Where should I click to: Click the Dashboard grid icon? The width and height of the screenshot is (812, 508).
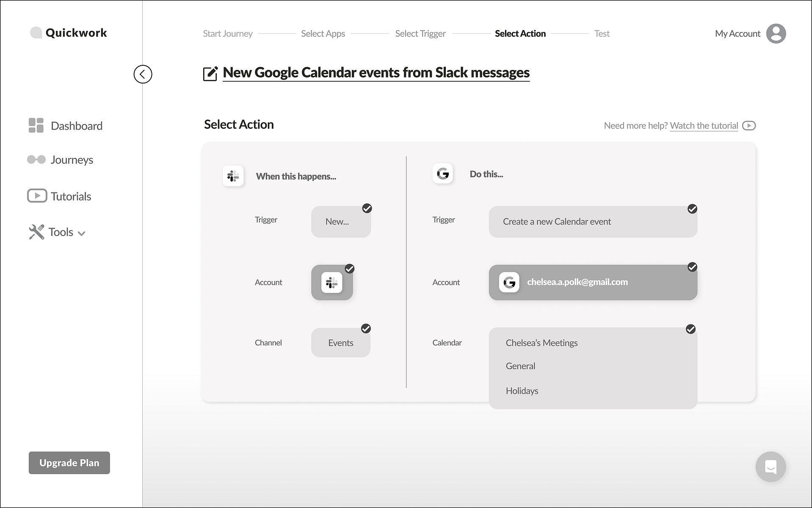pos(36,125)
